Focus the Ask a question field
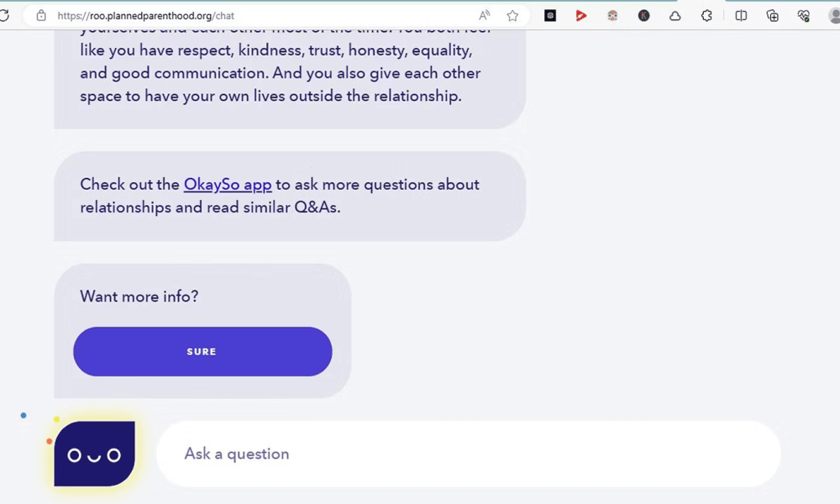This screenshot has height=504, width=840. click(x=468, y=454)
